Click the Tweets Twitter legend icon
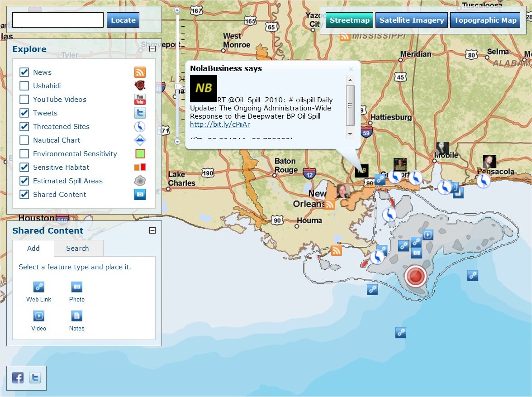Image resolution: width=532 pixels, height=397 pixels. point(140,113)
